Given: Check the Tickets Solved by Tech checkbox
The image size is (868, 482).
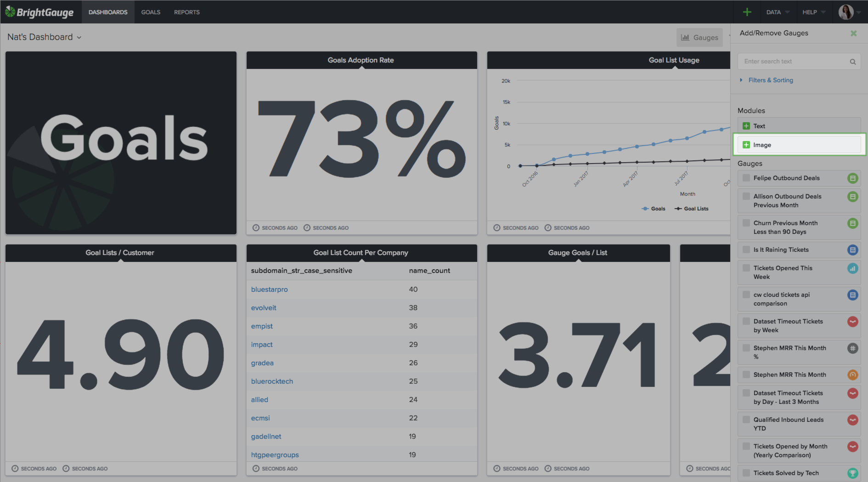Looking at the screenshot, I should point(746,473).
